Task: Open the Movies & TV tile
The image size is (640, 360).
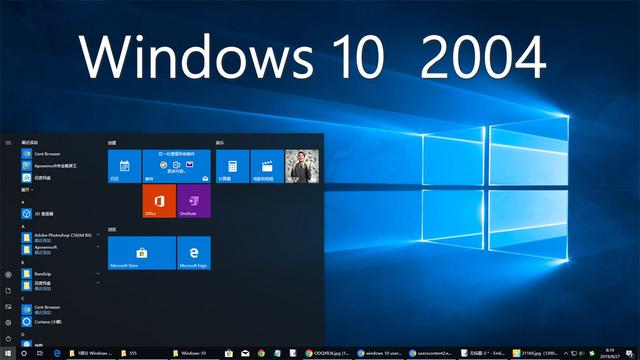Action: [x=267, y=166]
